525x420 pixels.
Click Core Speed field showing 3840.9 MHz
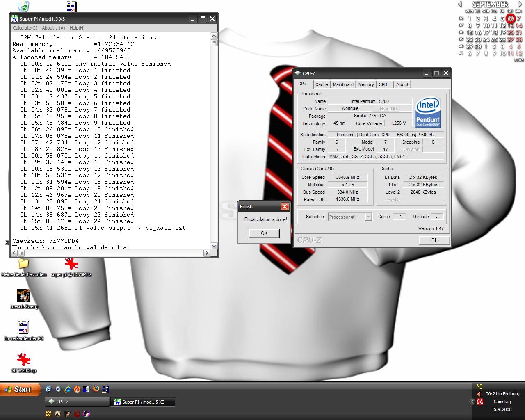[x=347, y=177]
